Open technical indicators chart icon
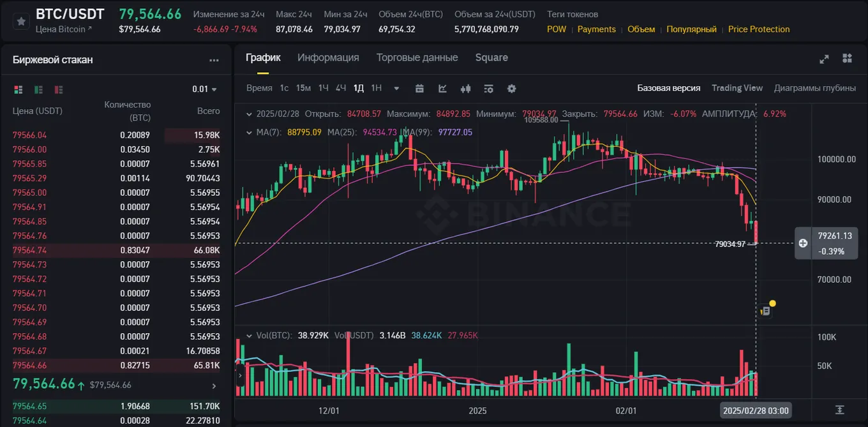This screenshot has width=868, height=427. (x=442, y=88)
